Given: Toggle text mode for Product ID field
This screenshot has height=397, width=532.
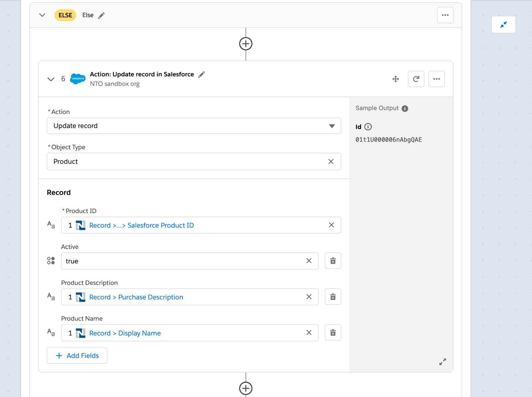Looking at the screenshot, I should tap(51, 225).
